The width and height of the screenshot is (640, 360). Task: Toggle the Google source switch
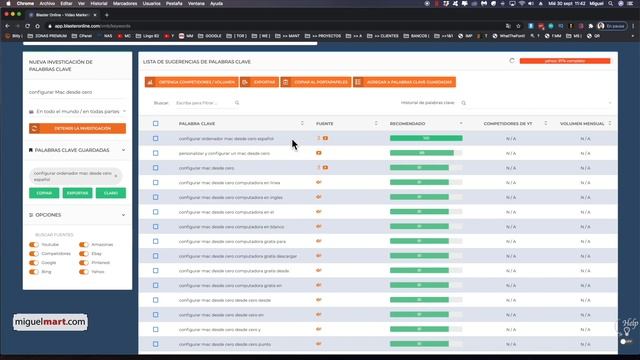point(34,263)
